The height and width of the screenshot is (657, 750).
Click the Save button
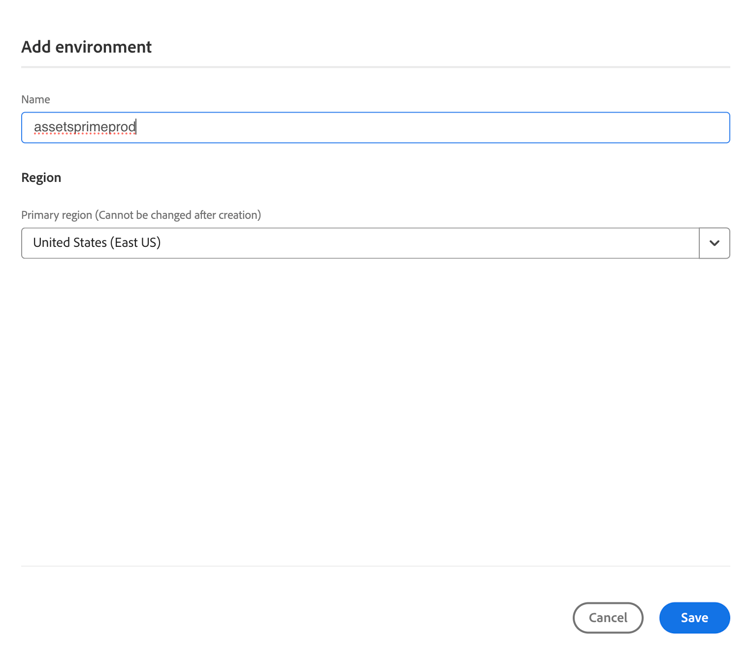click(x=694, y=618)
